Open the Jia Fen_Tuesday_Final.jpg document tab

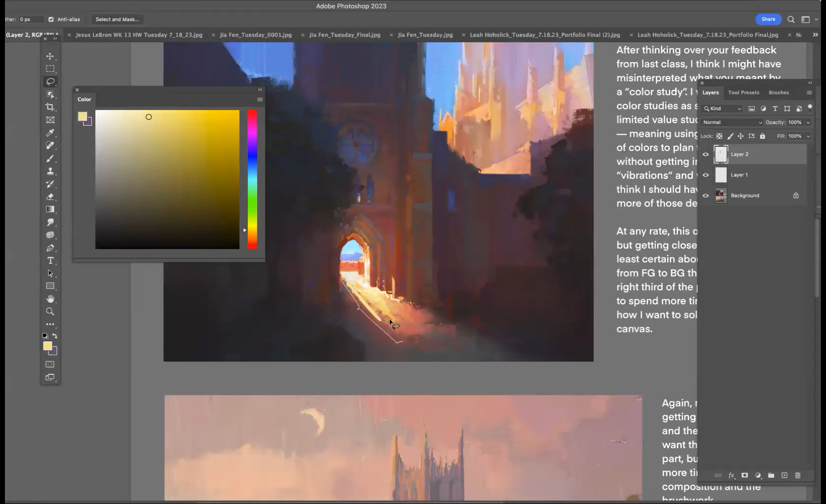(x=343, y=35)
